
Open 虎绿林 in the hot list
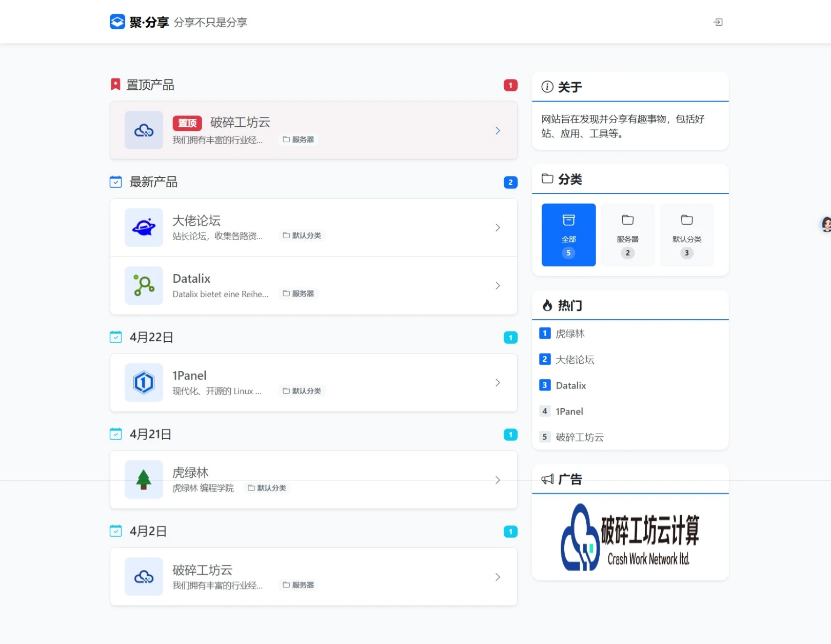click(x=570, y=334)
